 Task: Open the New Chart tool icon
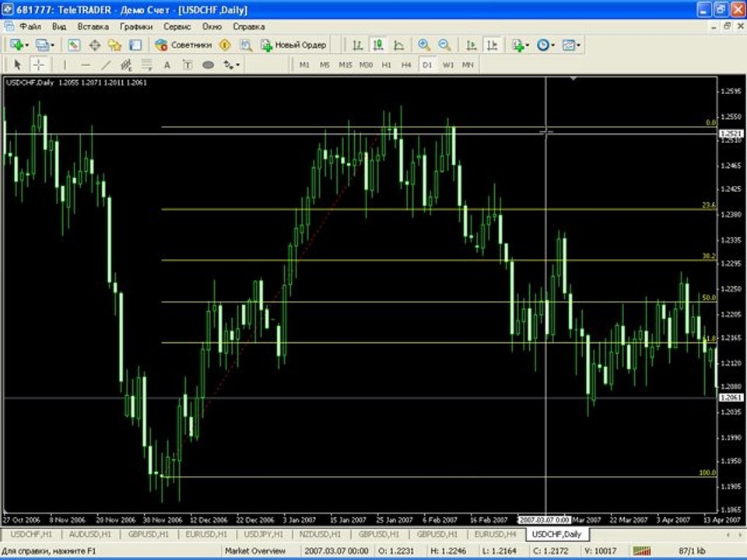point(16,45)
